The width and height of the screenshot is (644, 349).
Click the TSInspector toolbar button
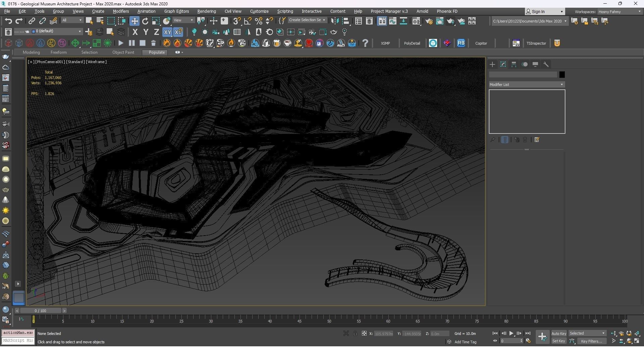536,43
